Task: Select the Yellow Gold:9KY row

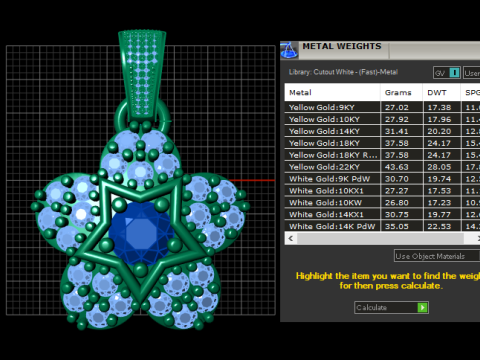Action: [x=382, y=107]
